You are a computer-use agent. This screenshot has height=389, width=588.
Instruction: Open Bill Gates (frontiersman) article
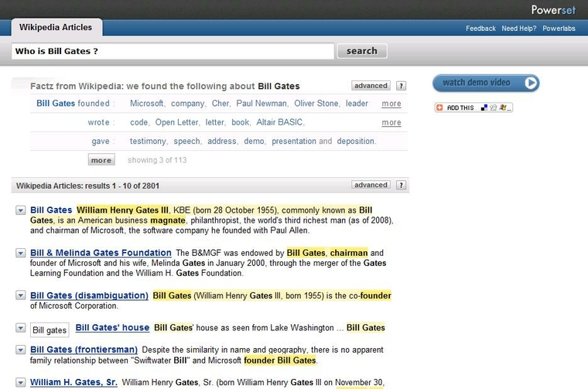tap(84, 350)
